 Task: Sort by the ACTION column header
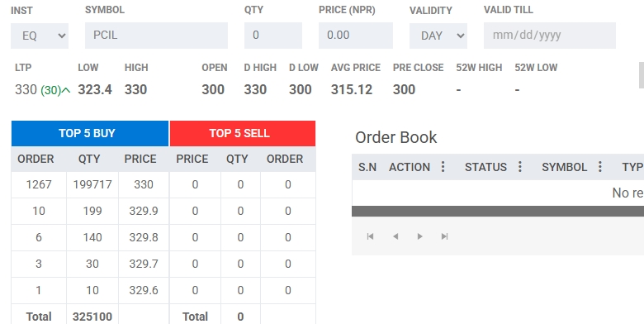410,167
